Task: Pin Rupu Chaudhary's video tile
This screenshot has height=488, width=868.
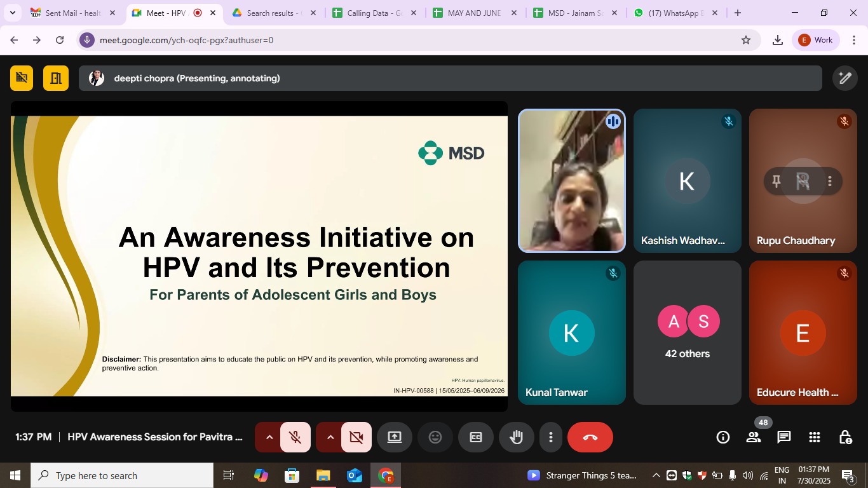Action: click(776, 182)
